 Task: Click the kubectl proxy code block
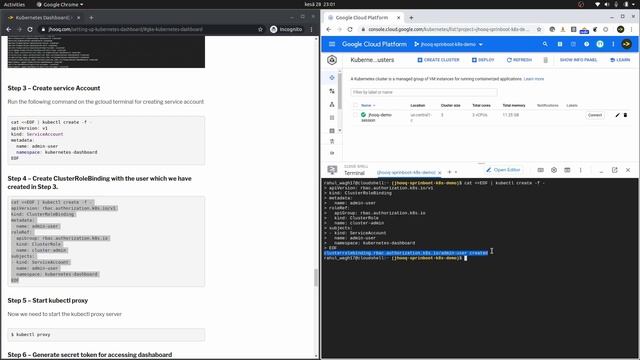coord(106,335)
